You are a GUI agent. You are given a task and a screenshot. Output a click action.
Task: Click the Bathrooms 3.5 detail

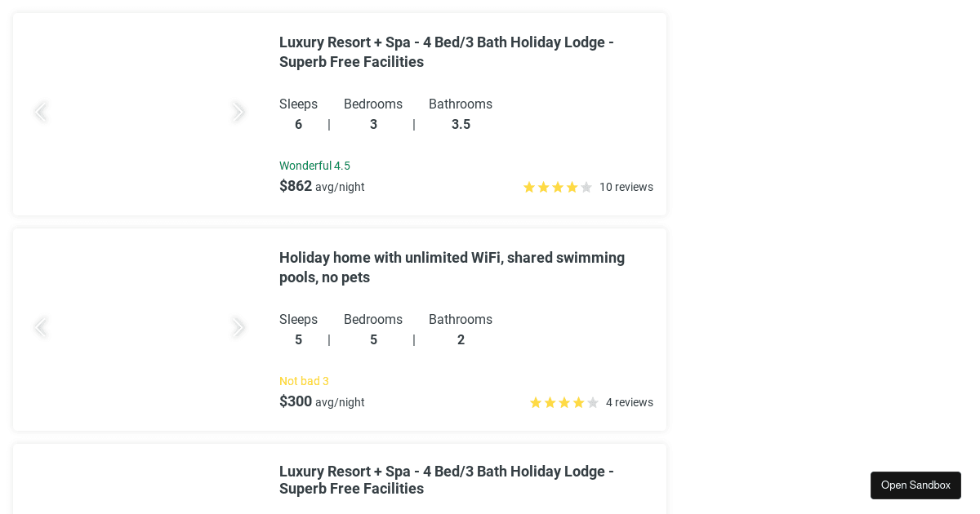461,114
